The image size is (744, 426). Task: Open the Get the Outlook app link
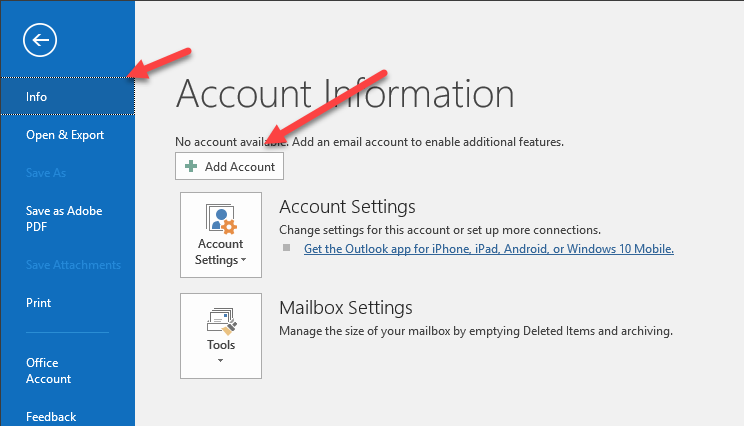489,249
